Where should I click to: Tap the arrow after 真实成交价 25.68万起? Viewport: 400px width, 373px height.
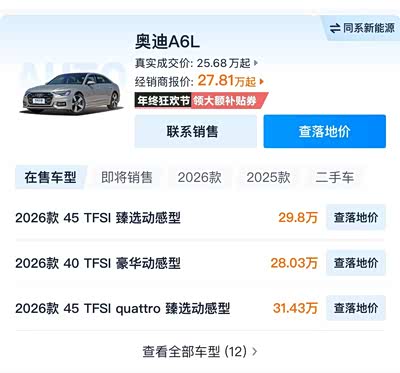click(256, 63)
